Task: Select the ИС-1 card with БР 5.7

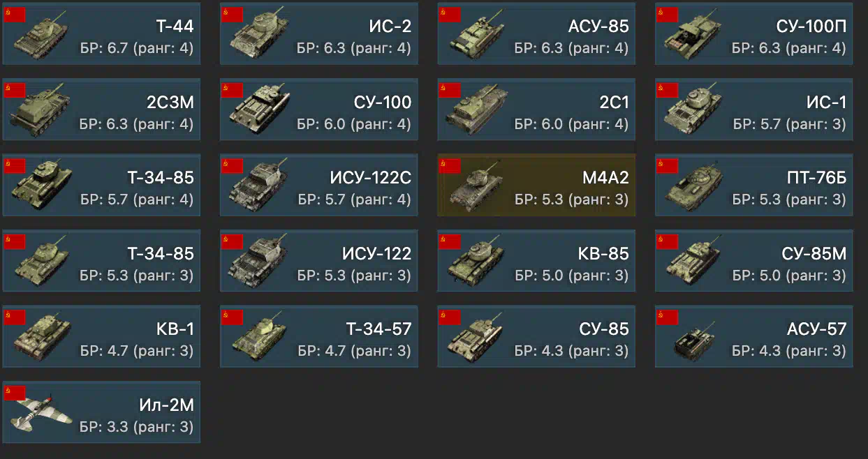Action: coord(754,110)
